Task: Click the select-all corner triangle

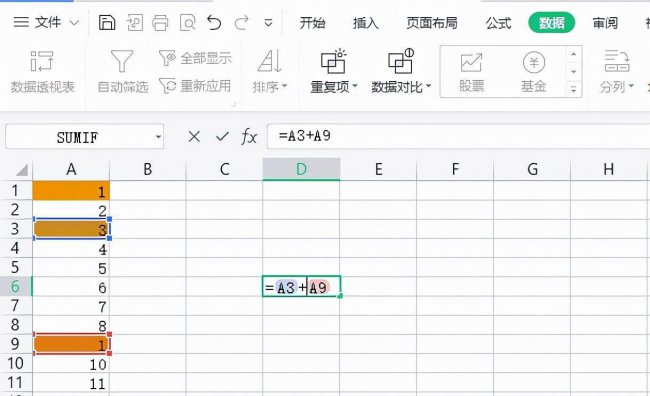Action: tap(21, 170)
